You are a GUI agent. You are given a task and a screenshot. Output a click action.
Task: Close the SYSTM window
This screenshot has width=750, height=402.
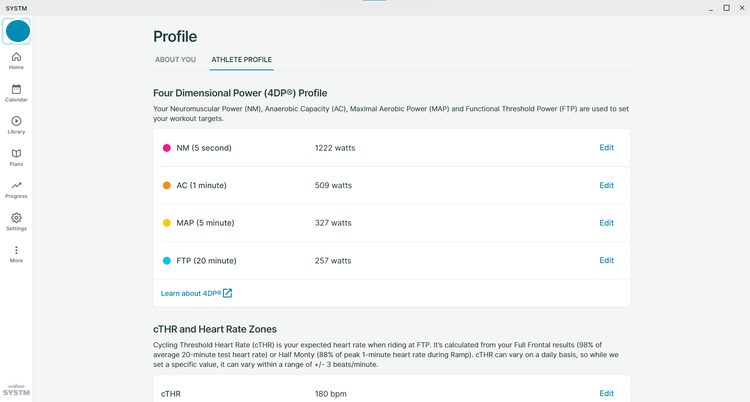click(x=742, y=8)
